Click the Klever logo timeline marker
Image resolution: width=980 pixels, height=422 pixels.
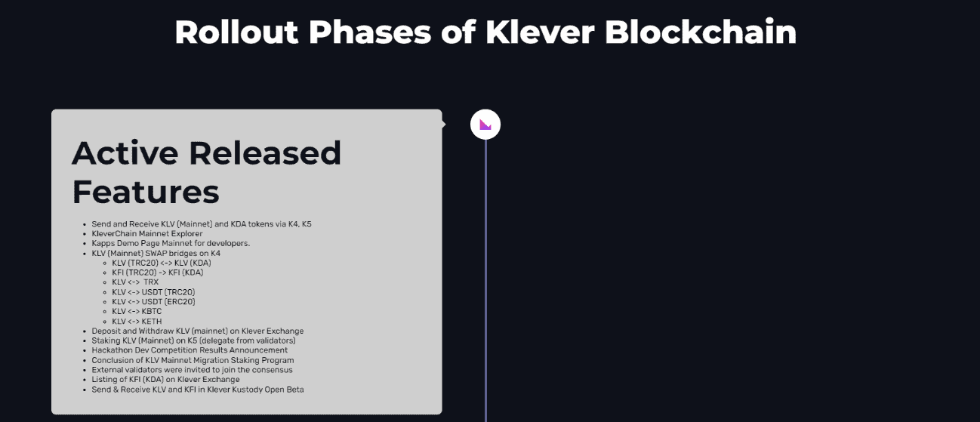[485, 125]
